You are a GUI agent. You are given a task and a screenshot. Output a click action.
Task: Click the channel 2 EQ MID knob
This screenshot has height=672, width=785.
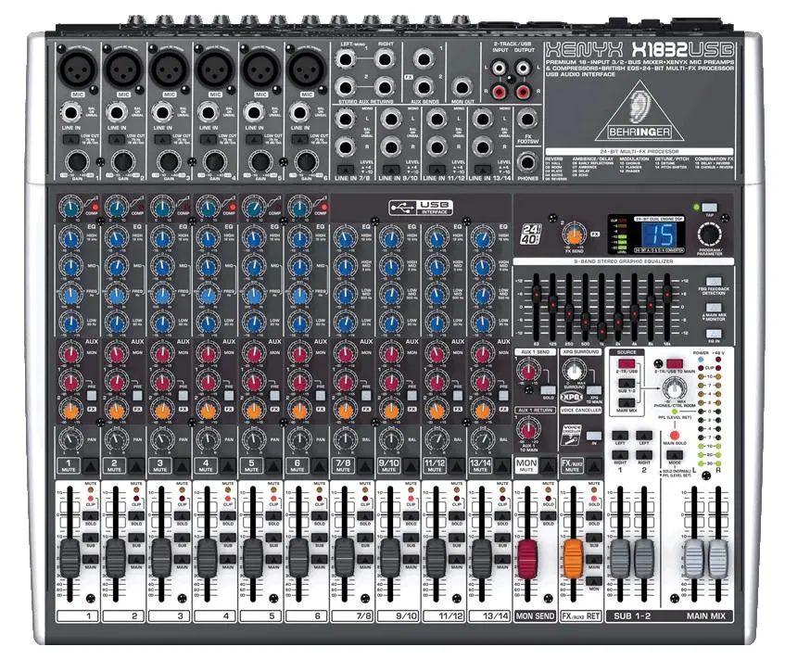pos(117,266)
